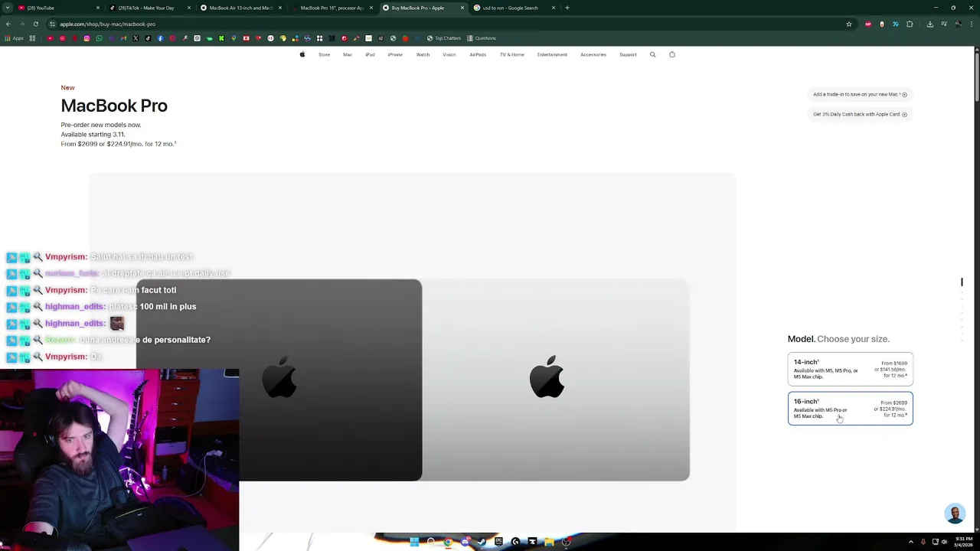Show hidden system tray icons chevron

(913, 542)
